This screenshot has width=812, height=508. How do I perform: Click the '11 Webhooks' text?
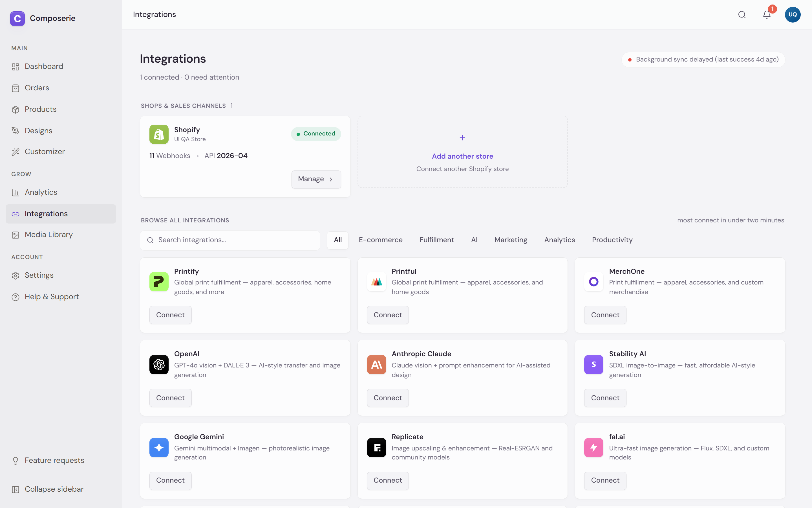click(x=170, y=156)
